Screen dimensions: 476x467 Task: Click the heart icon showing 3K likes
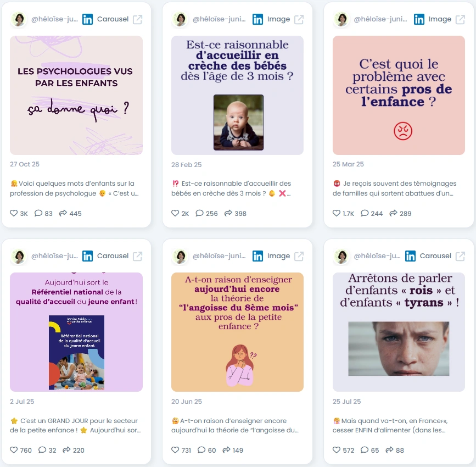[14, 213]
